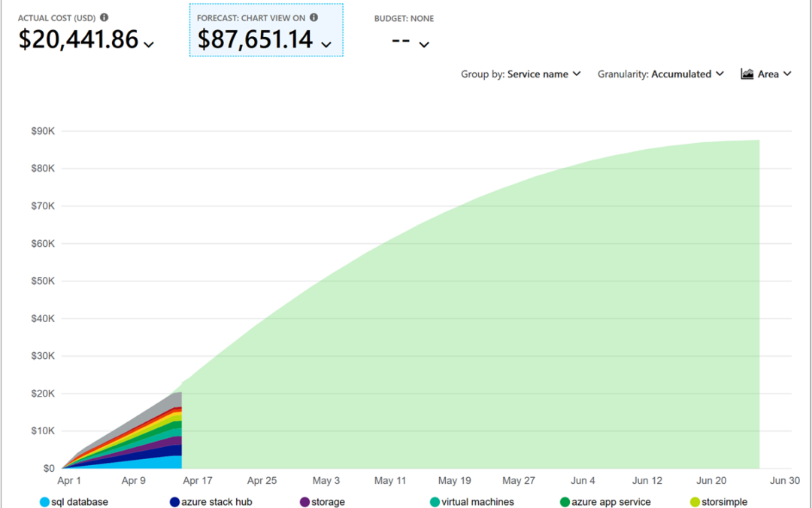Image resolution: width=812 pixels, height=508 pixels.
Task: Click the Area chart type icon
Action: pyautogui.click(x=747, y=74)
